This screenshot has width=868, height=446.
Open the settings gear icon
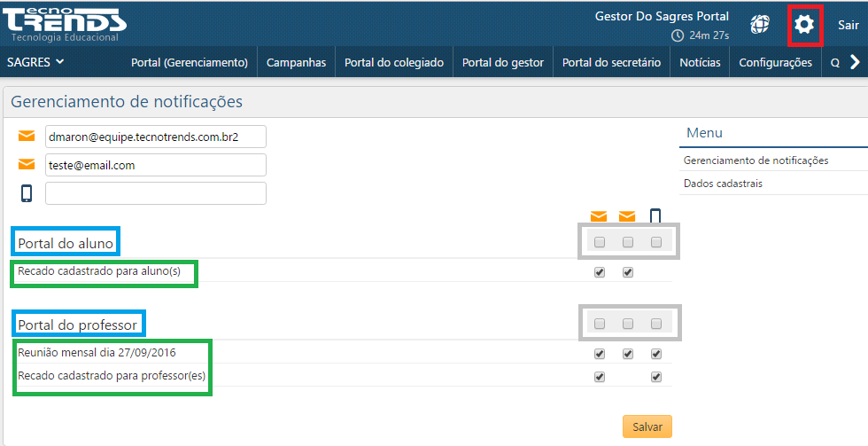coord(804,25)
